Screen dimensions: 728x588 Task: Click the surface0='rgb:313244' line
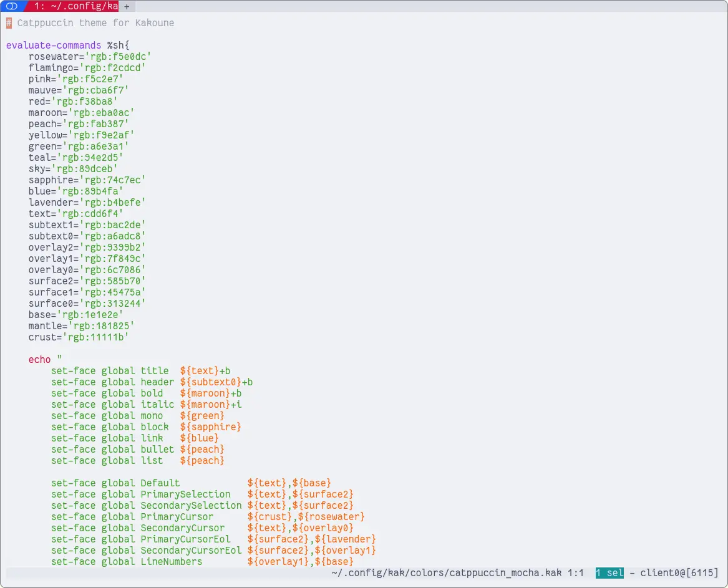tap(87, 304)
